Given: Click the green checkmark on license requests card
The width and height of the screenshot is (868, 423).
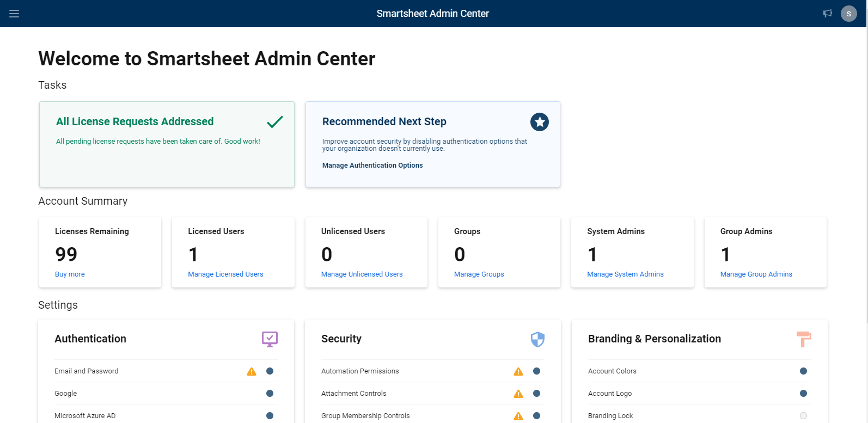Looking at the screenshot, I should [x=275, y=122].
